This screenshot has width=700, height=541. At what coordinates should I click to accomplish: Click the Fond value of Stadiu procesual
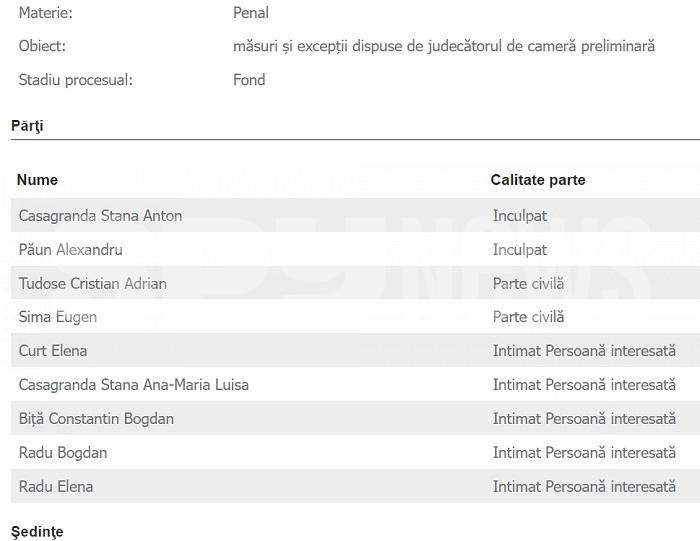click(x=249, y=80)
